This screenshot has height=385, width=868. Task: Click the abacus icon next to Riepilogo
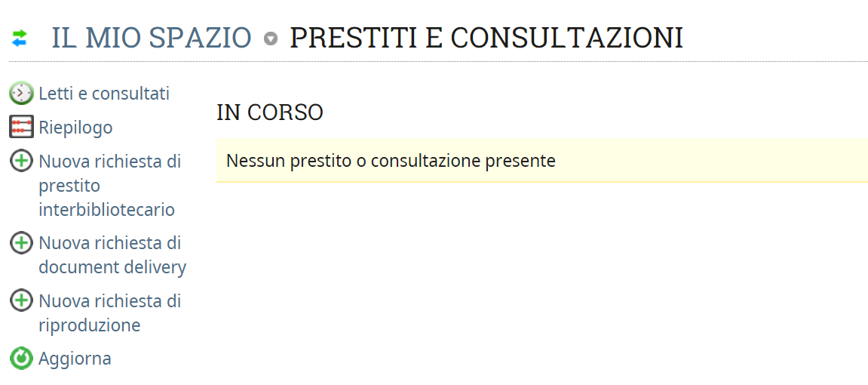[21, 127]
